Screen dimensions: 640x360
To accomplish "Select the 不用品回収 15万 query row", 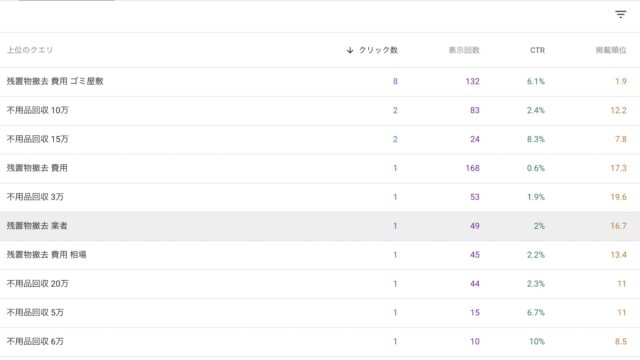I will click(x=320, y=140).
